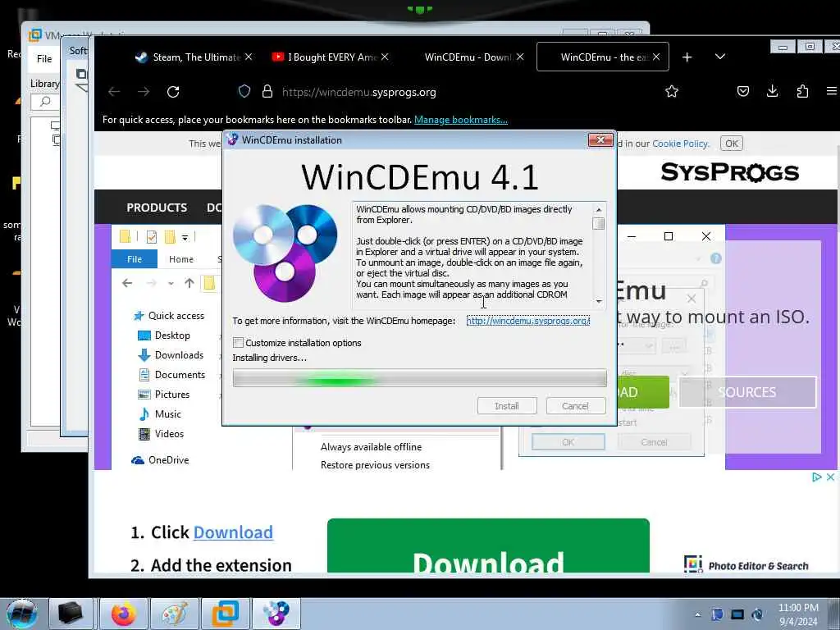Select Desktop in Explorer sidebar

(x=164, y=336)
